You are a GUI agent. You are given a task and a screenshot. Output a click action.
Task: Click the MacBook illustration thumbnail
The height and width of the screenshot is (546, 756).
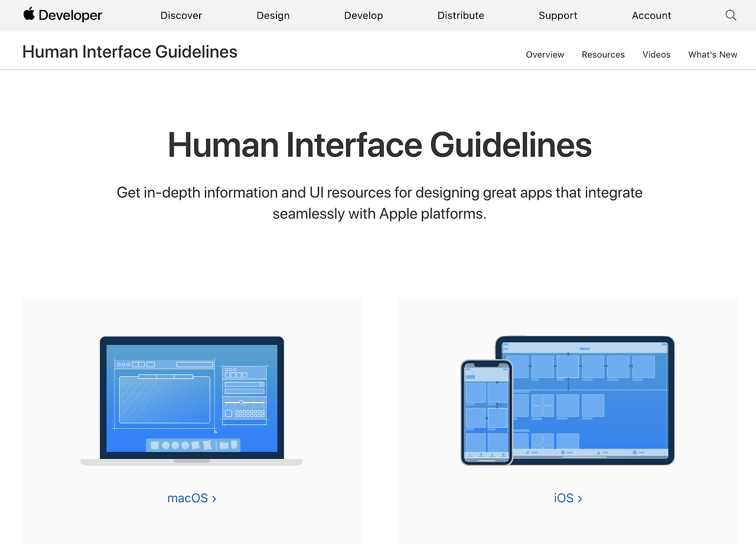191,401
